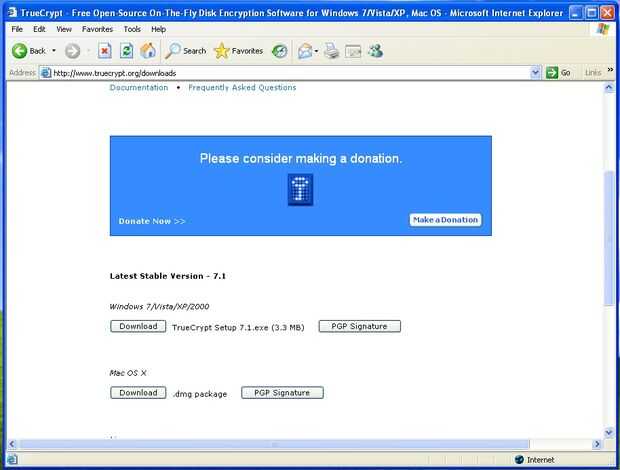620x470 pixels.
Task: Click the grayed Edit toolbar icon
Action: [x=353, y=51]
